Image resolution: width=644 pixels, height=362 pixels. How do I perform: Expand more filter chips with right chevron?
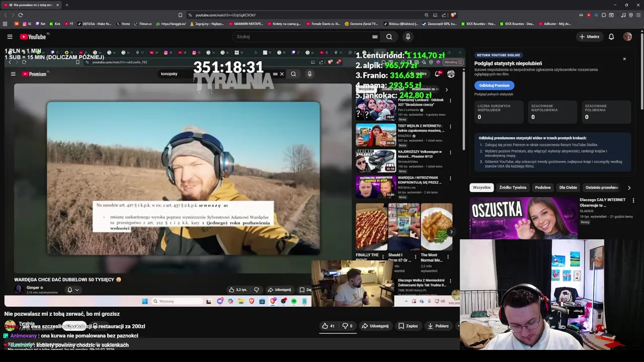click(x=629, y=188)
